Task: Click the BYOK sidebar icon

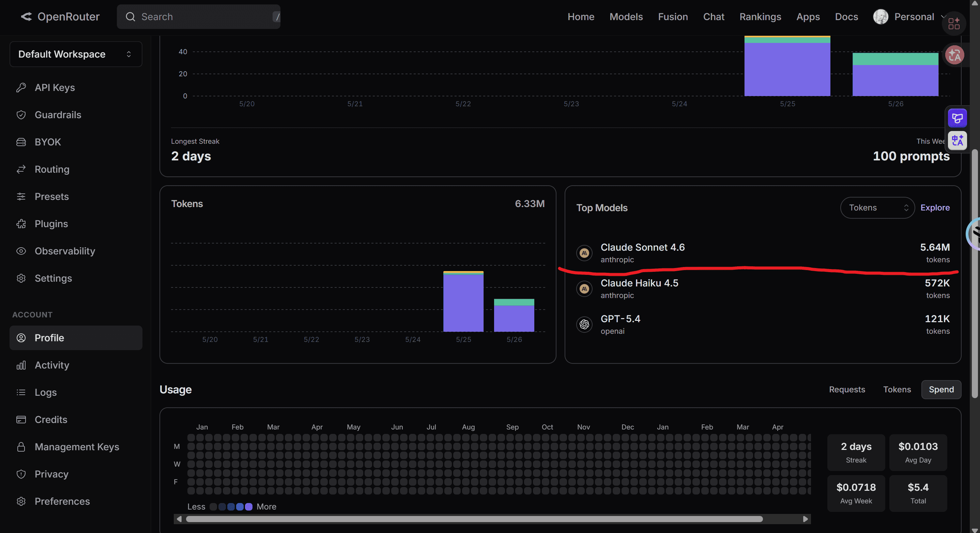Action: pos(21,142)
